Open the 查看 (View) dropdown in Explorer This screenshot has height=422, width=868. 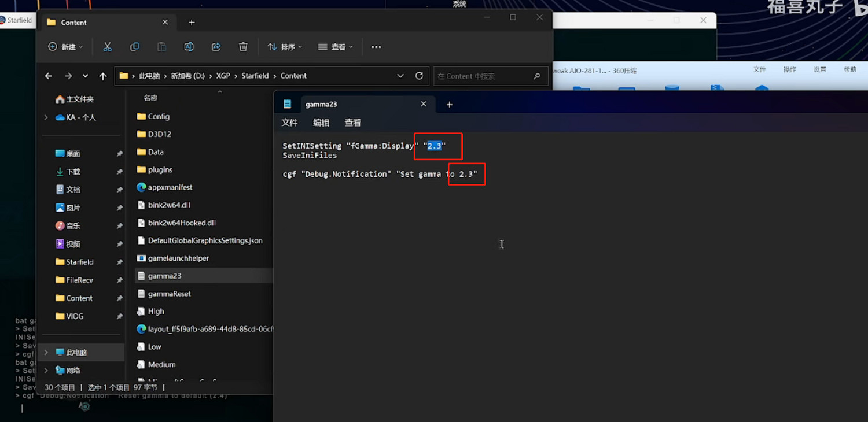point(335,47)
